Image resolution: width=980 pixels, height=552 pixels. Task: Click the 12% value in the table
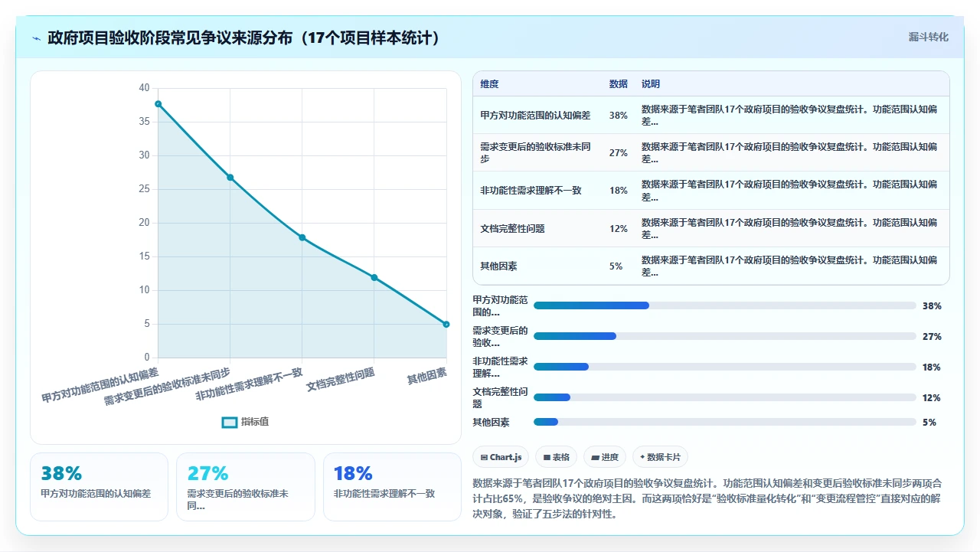pyautogui.click(x=618, y=229)
